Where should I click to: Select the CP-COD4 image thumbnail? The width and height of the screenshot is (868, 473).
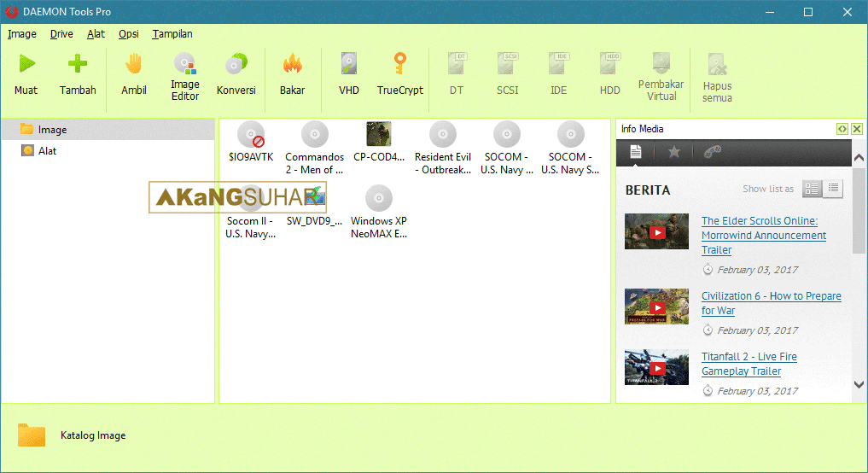click(x=379, y=135)
